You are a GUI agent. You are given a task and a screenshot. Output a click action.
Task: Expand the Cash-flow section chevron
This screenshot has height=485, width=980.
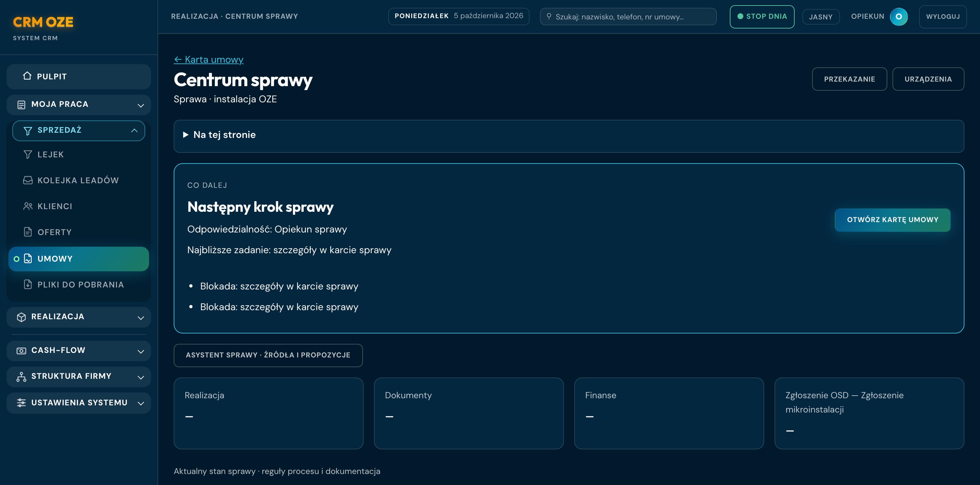click(141, 351)
